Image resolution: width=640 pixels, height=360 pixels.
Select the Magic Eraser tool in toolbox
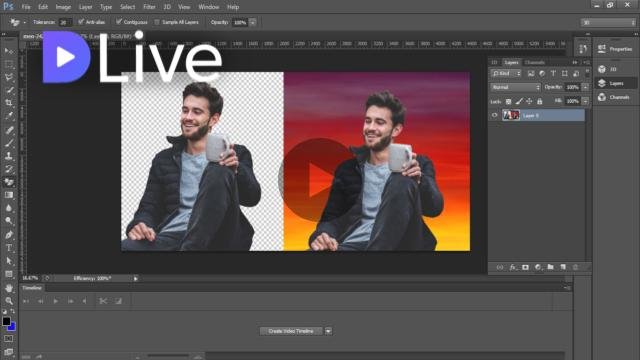point(9,182)
